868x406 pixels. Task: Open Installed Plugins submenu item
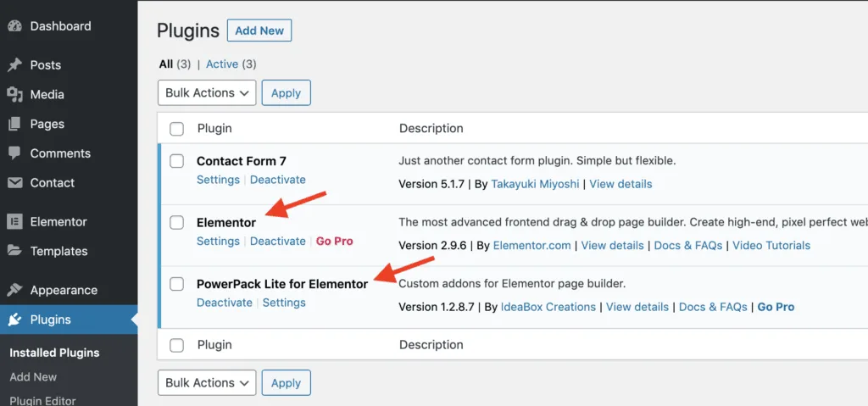(54, 353)
